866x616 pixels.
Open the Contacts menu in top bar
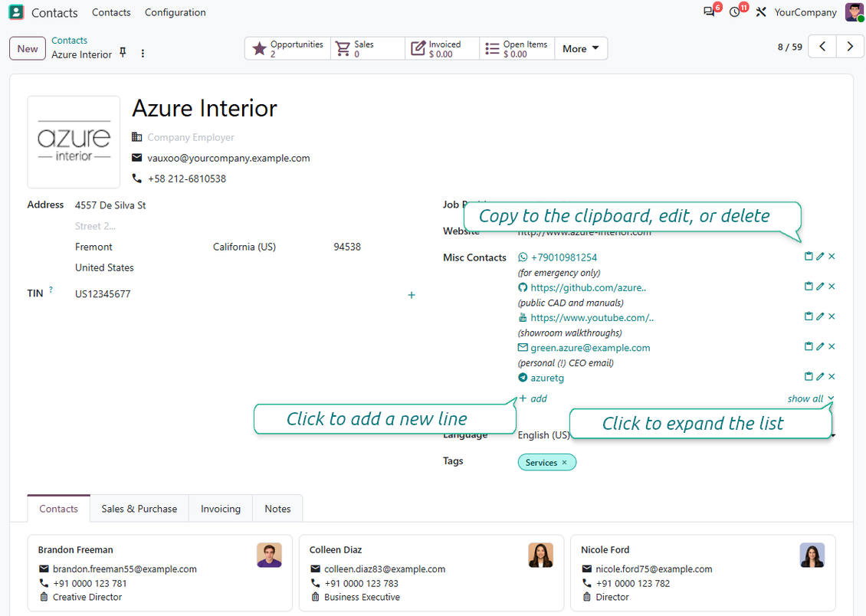111,12
